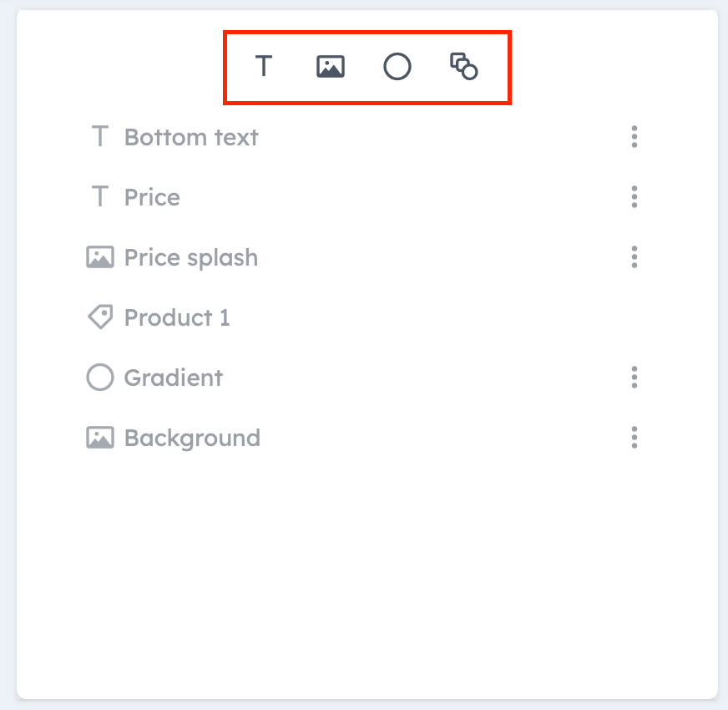
Task: Open options menu for Price layer
Action: pyautogui.click(x=634, y=196)
